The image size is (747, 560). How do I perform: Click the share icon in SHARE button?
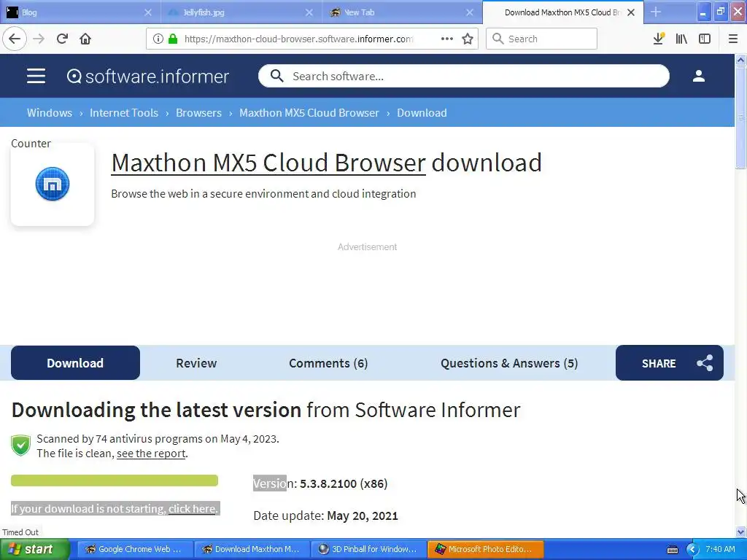pyautogui.click(x=705, y=363)
